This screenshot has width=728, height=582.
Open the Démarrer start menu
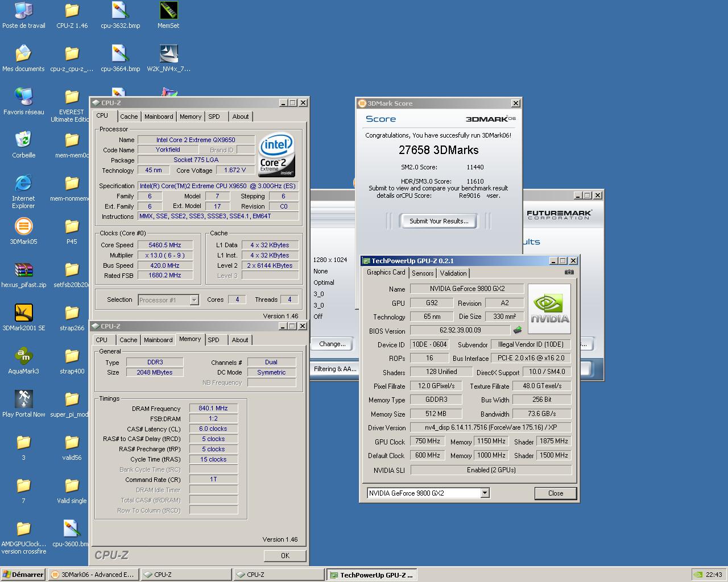(x=23, y=575)
